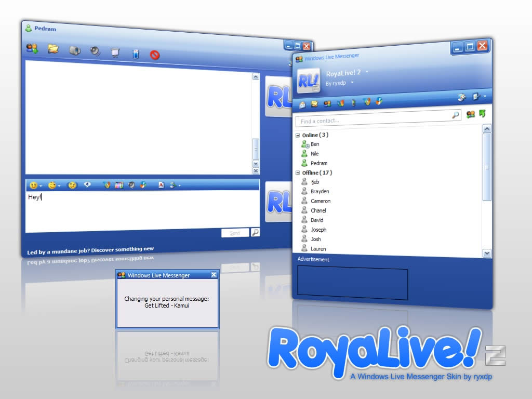Click the RL! display picture in Messenger
Screen dimensions: 532x399
(309, 81)
